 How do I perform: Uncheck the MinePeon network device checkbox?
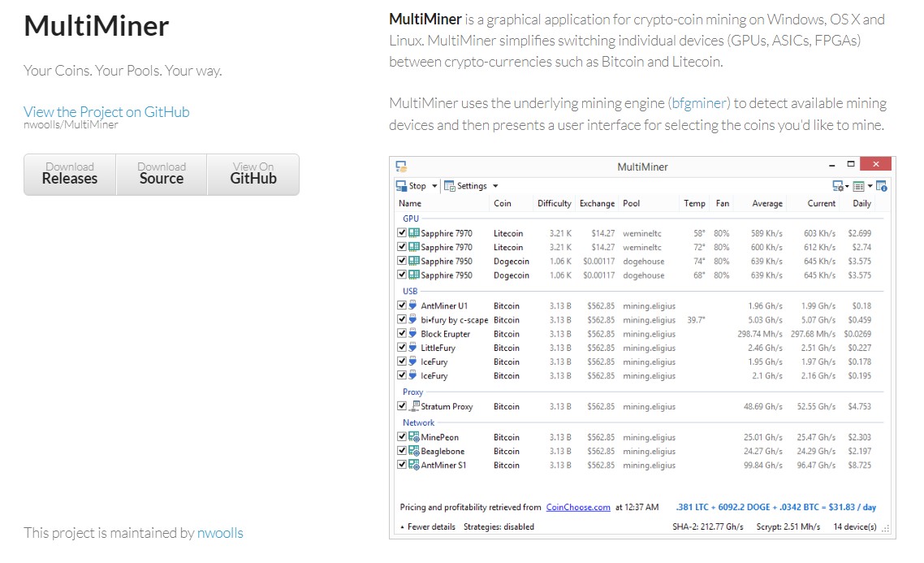click(x=402, y=437)
